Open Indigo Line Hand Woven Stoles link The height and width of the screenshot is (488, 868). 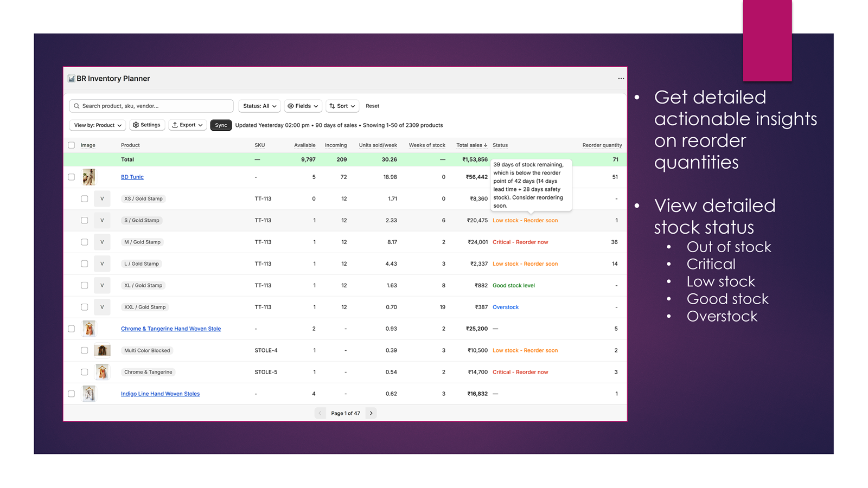[x=160, y=394]
